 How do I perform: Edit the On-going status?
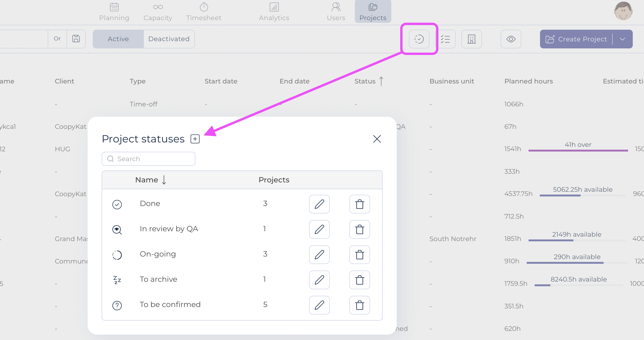tap(319, 254)
